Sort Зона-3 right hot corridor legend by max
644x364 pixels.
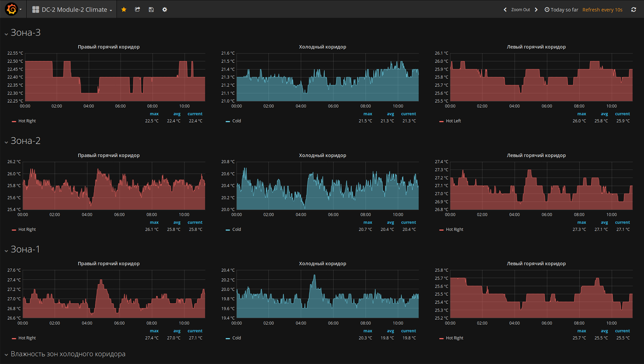click(x=154, y=114)
